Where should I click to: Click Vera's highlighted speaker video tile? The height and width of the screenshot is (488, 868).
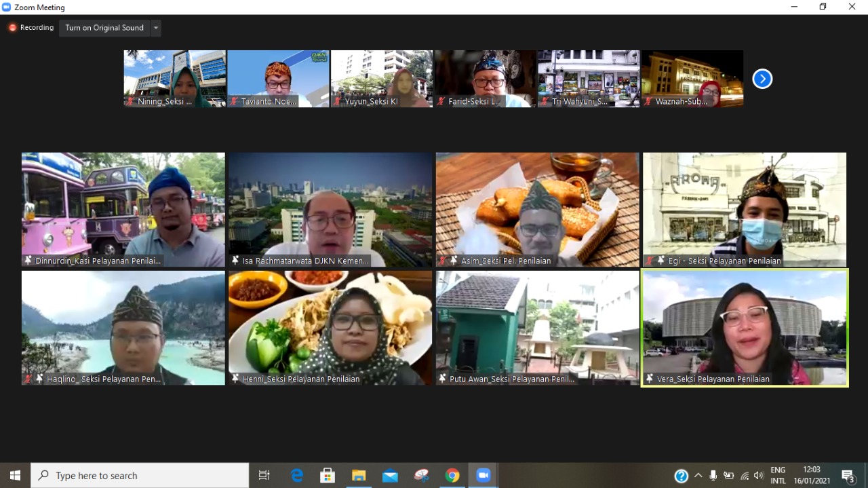pyautogui.click(x=745, y=327)
